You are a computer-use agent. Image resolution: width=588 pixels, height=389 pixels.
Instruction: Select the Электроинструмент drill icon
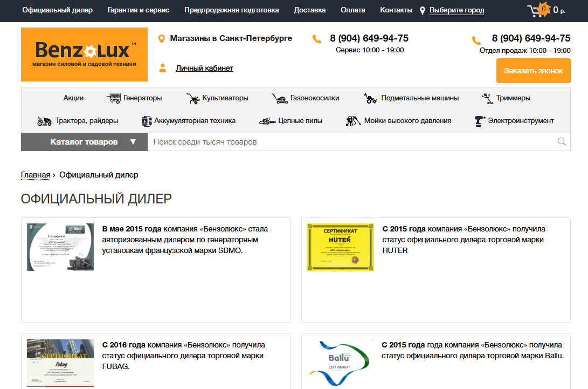479,121
